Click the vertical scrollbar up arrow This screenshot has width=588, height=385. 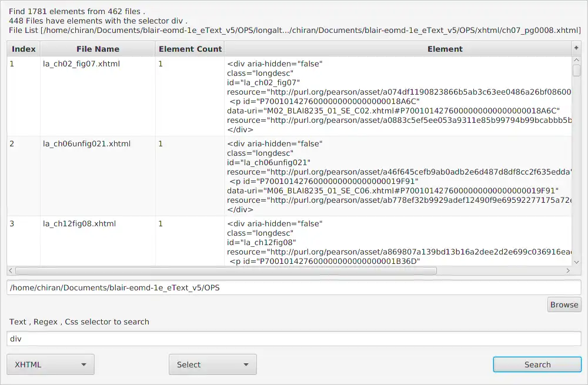pos(576,59)
